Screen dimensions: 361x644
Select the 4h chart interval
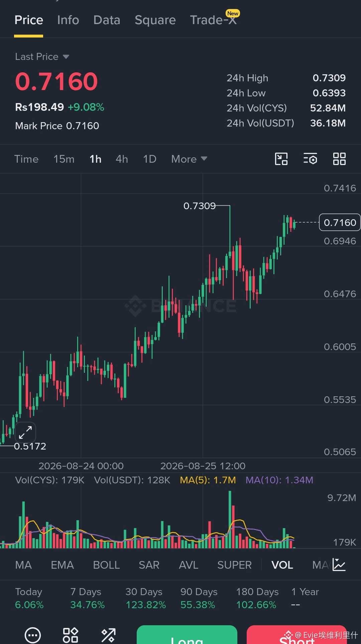[122, 159]
